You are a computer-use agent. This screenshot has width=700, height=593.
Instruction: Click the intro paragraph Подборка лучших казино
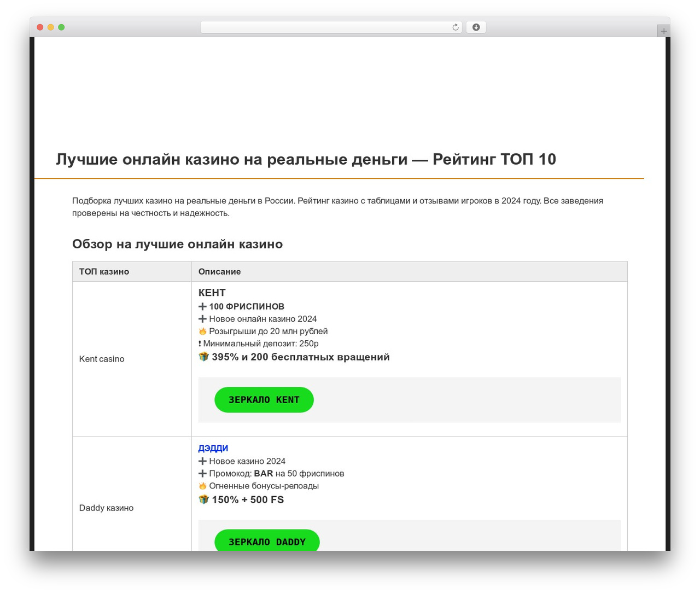(338, 207)
